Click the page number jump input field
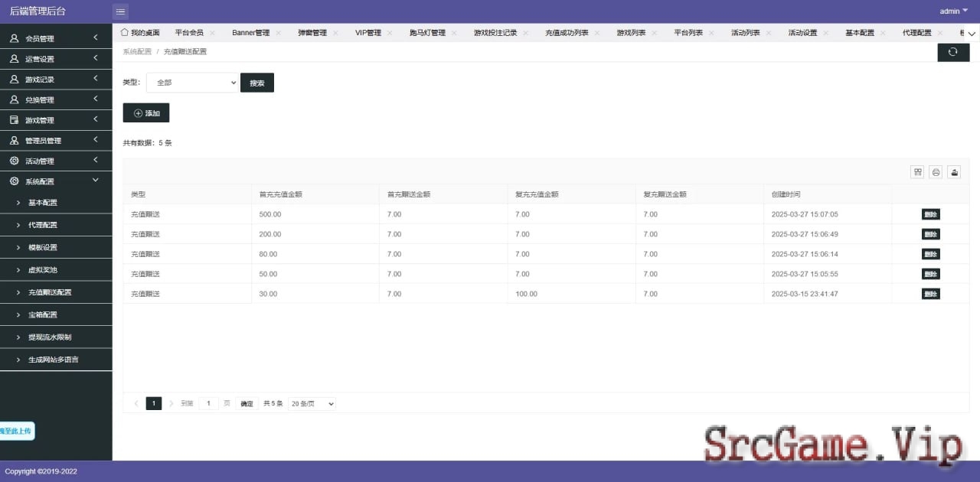This screenshot has height=482, width=980. [x=208, y=403]
